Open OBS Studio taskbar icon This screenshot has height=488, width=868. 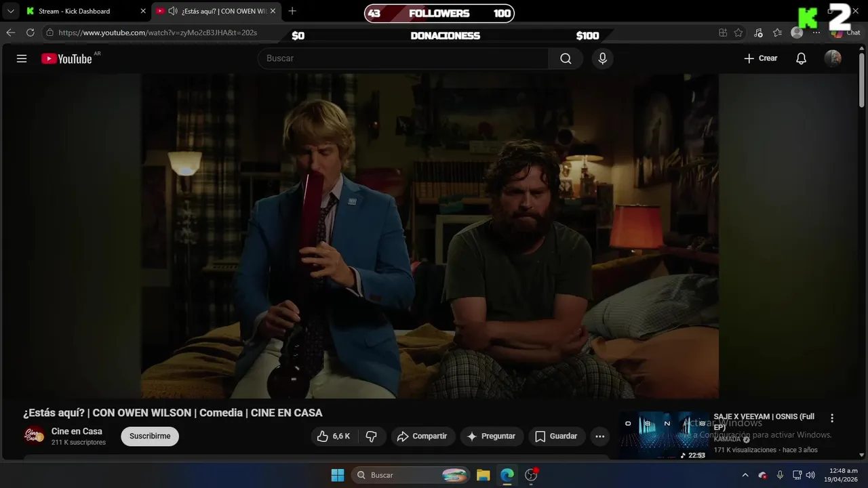(x=532, y=475)
